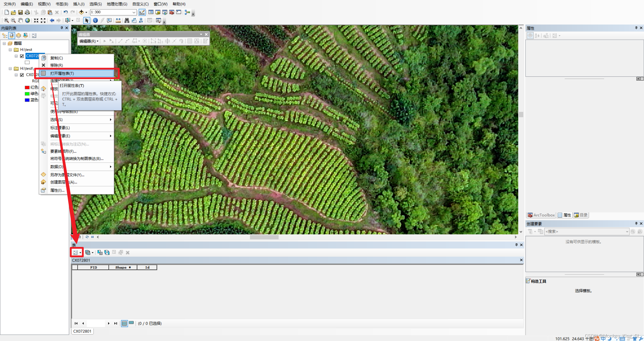Open the map scale 1:300 dropdown
Image resolution: width=644 pixels, height=341 pixels.
[x=134, y=12]
